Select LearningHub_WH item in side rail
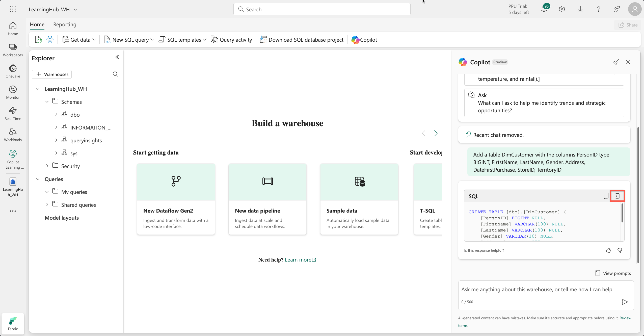644x336 pixels. [13, 187]
